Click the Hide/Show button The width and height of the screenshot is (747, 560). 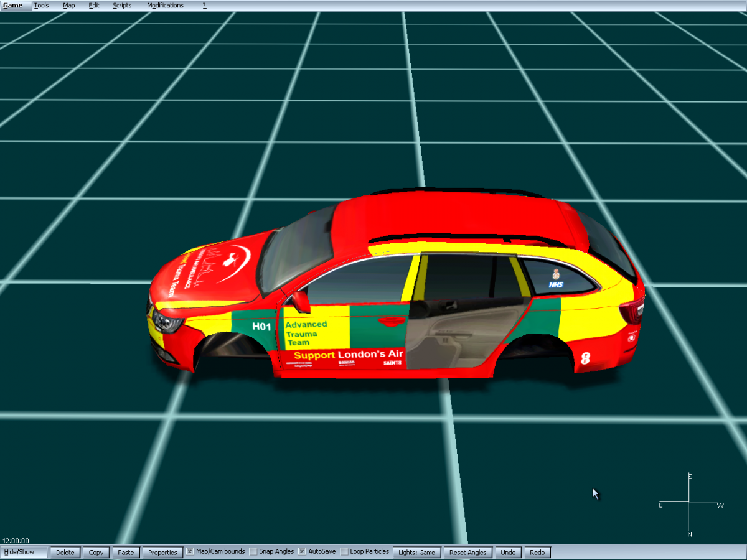coord(24,552)
